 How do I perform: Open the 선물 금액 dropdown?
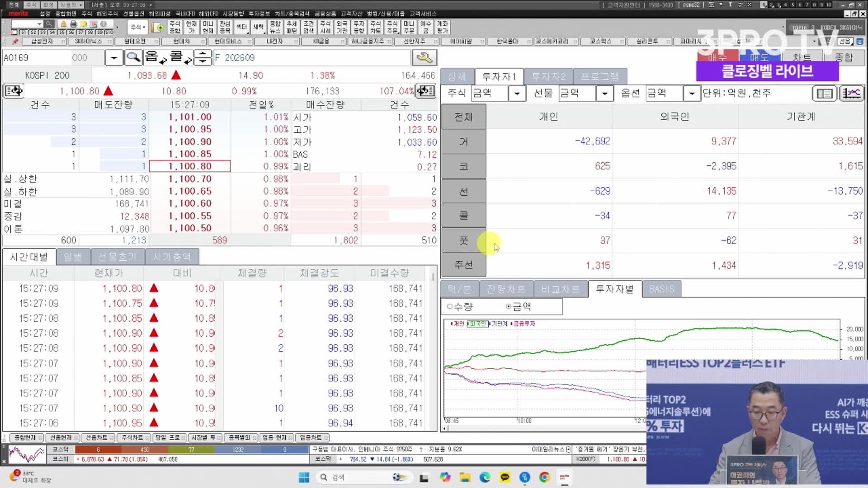(x=604, y=94)
